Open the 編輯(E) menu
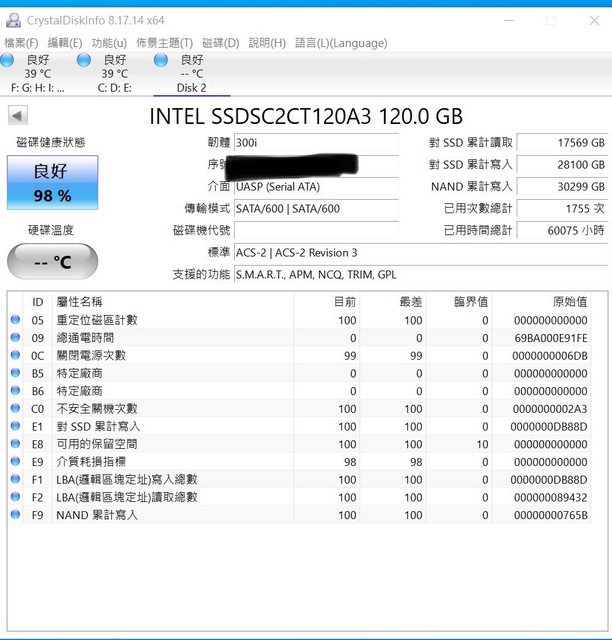 coord(65,43)
